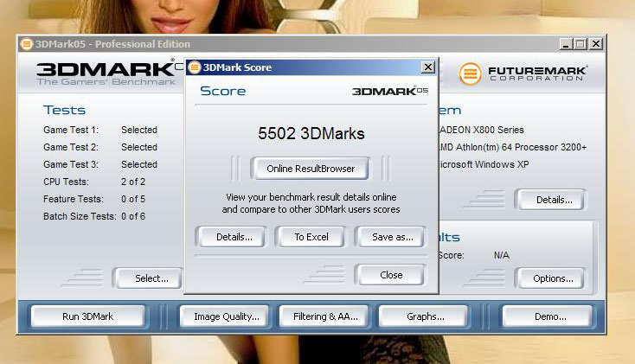Click the 'Tests' section heading
The width and height of the screenshot is (635, 364).
(x=64, y=110)
